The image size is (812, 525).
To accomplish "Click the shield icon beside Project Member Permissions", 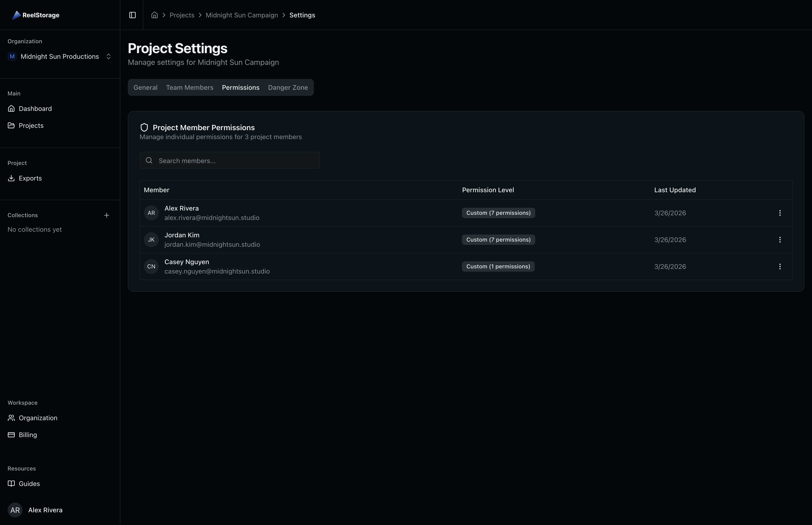I will [144, 127].
